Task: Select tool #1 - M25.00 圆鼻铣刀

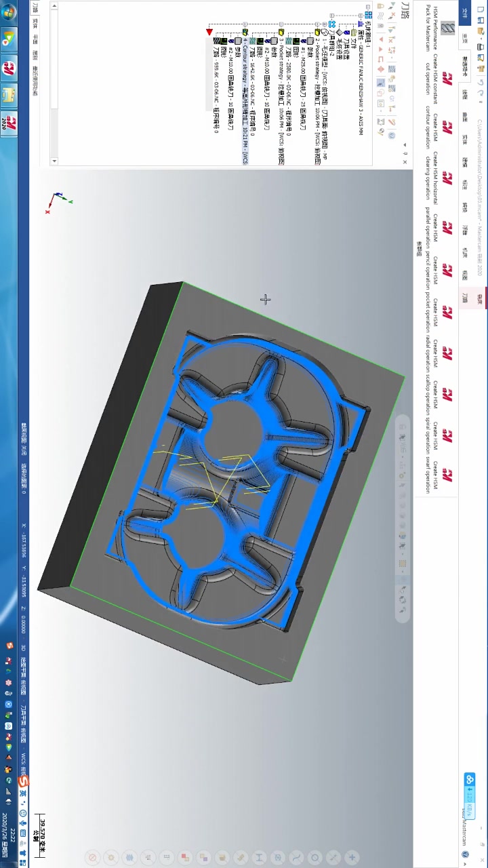Action: [x=304, y=85]
